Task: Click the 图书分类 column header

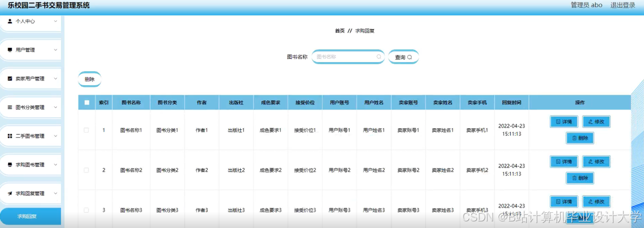Action: (167, 102)
